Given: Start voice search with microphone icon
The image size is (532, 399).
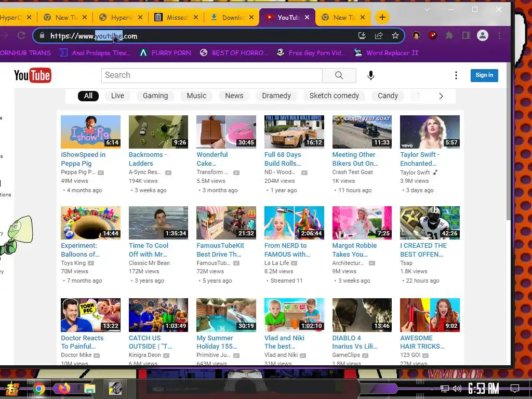Looking at the screenshot, I should (x=371, y=75).
